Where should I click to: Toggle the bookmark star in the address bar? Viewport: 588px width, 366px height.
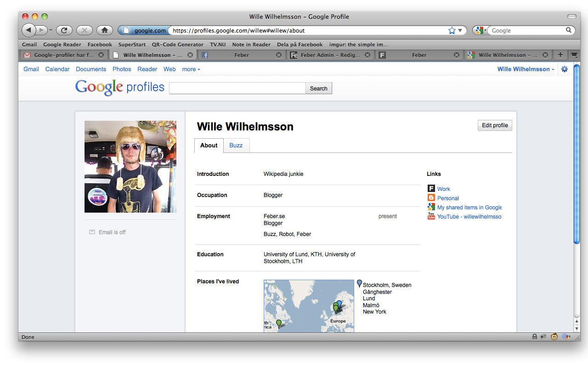pos(451,30)
